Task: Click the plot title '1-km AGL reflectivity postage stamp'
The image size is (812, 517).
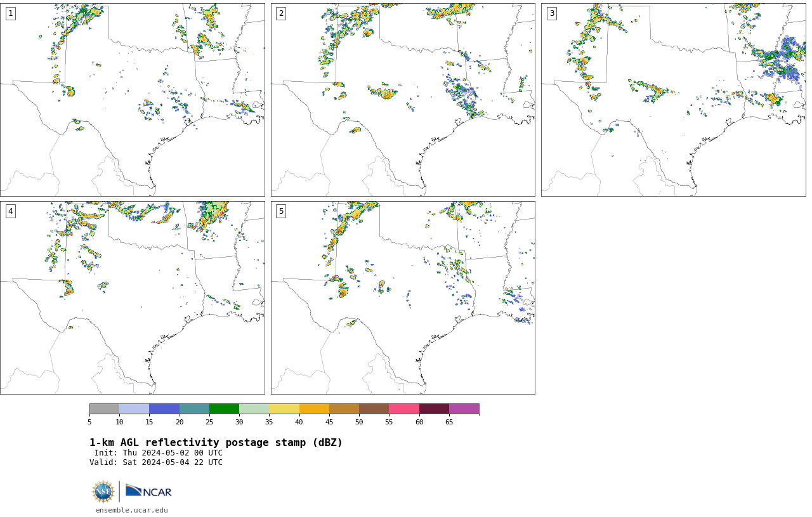Action: [216, 443]
